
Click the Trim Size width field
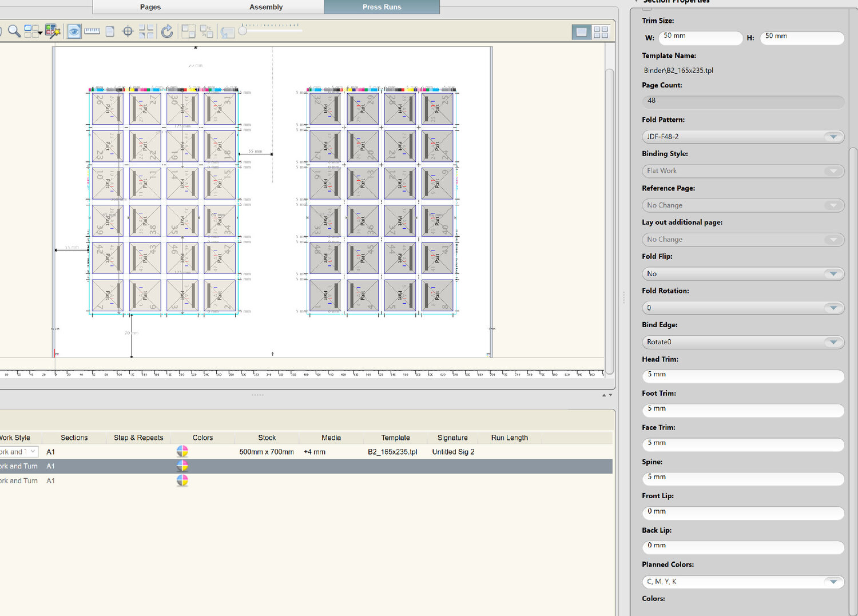pos(701,38)
